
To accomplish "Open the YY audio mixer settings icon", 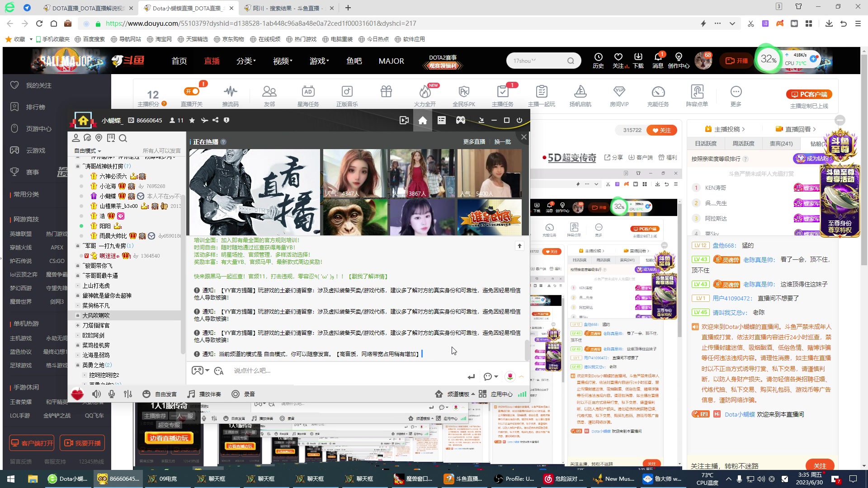I will (x=128, y=394).
